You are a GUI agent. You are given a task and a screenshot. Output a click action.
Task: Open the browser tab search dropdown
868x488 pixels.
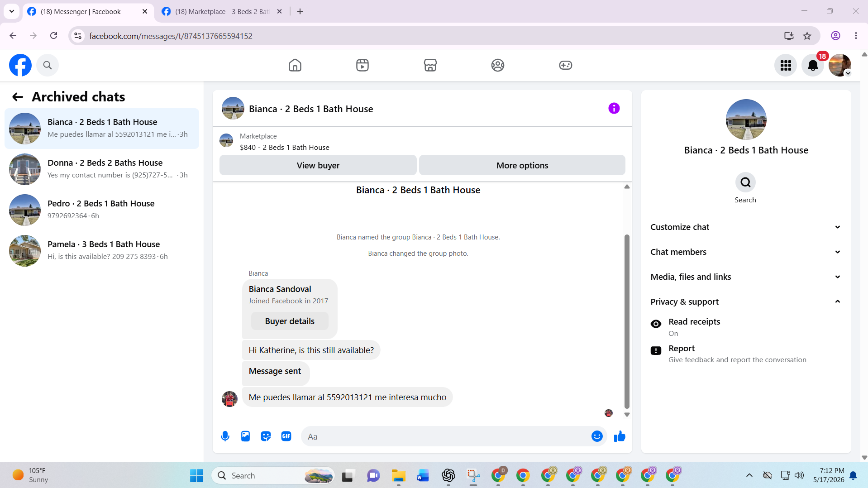(12, 11)
